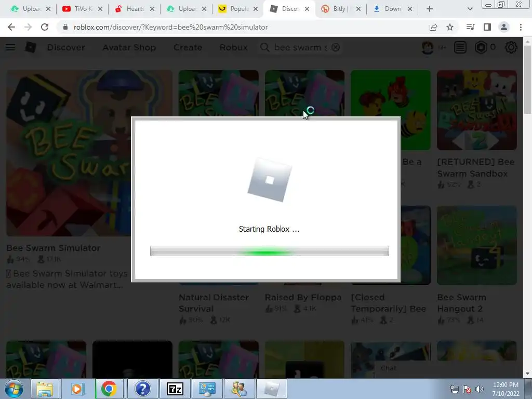
Task: Close the Discover tab
Action: tap(307, 9)
